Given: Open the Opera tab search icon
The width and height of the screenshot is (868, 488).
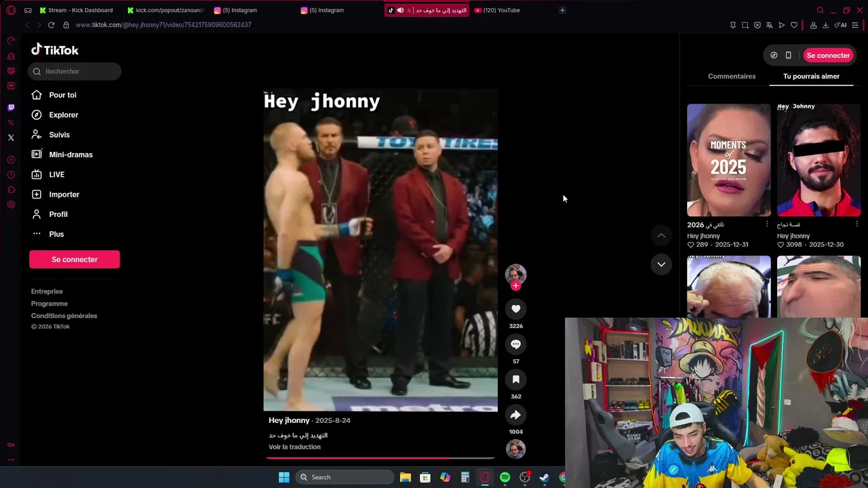Looking at the screenshot, I should pyautogui.click(x=820, y=10).
